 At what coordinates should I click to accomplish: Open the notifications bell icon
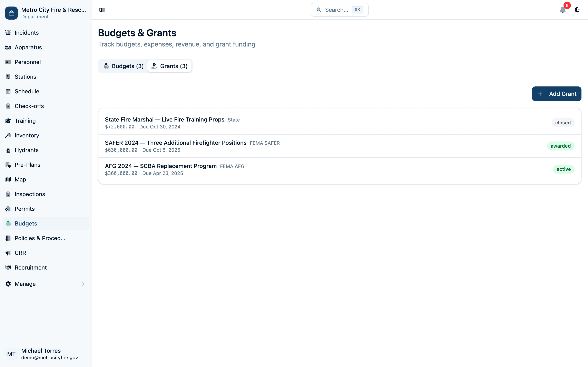click(562, 10)
